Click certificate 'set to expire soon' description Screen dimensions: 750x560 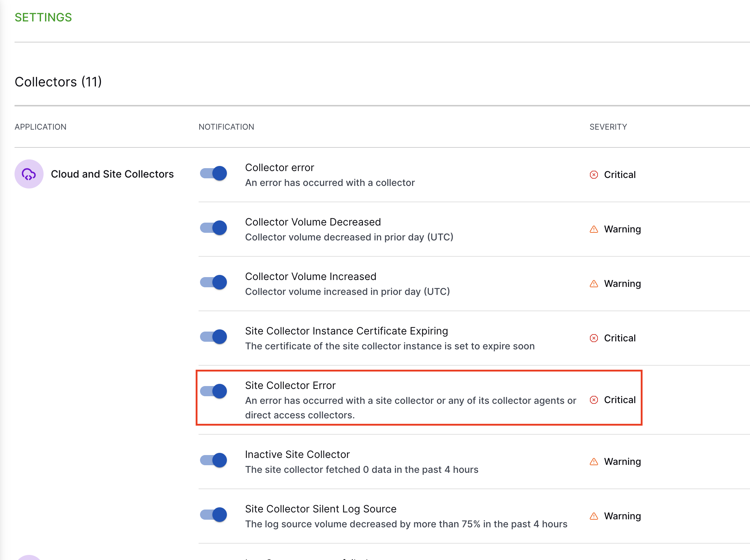coord(390,346)
